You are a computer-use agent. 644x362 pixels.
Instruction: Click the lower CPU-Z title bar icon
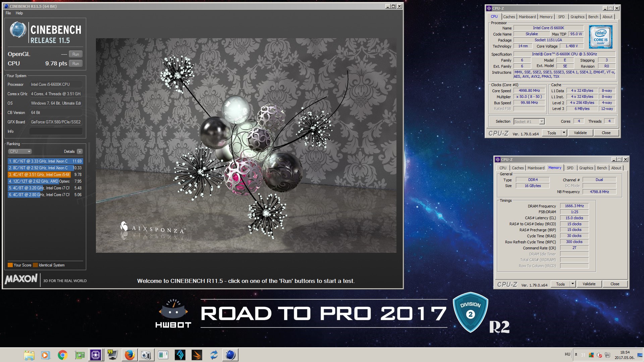click(498, 160)
